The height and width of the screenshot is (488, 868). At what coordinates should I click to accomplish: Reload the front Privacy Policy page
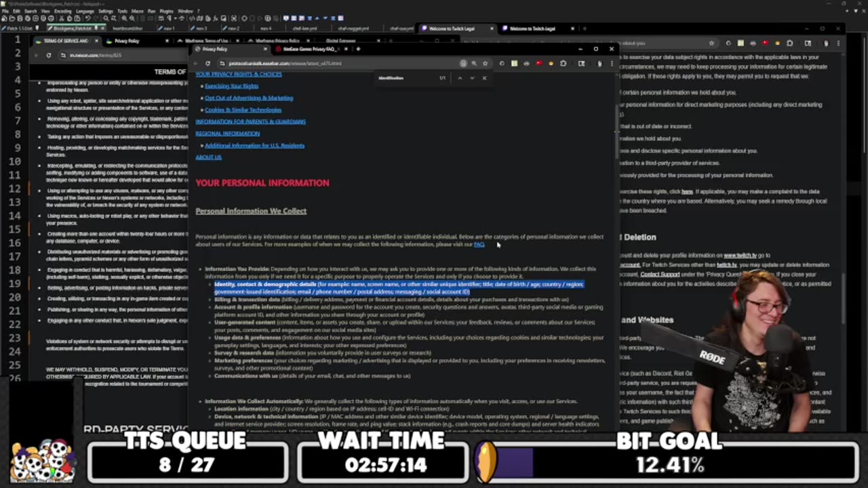pos(208,63)
